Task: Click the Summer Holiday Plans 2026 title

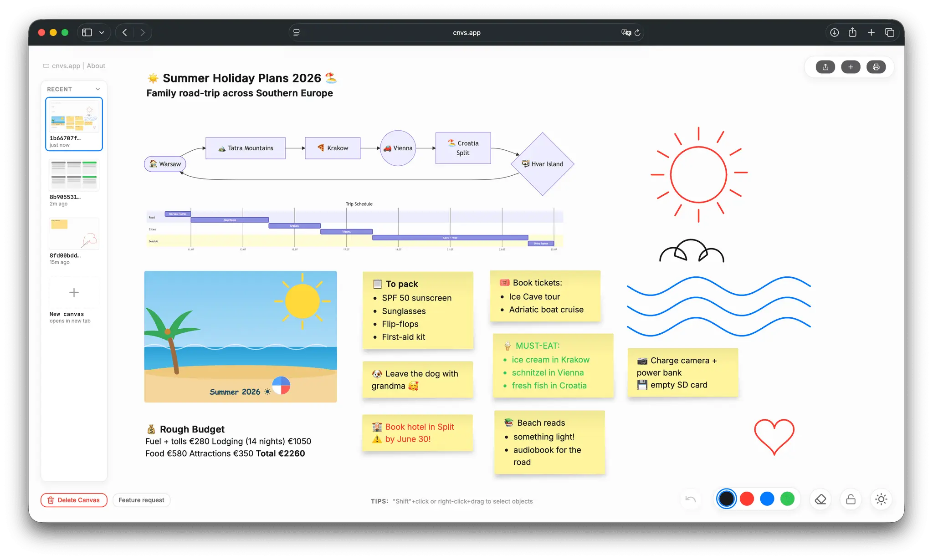Action: coord(242,78)
